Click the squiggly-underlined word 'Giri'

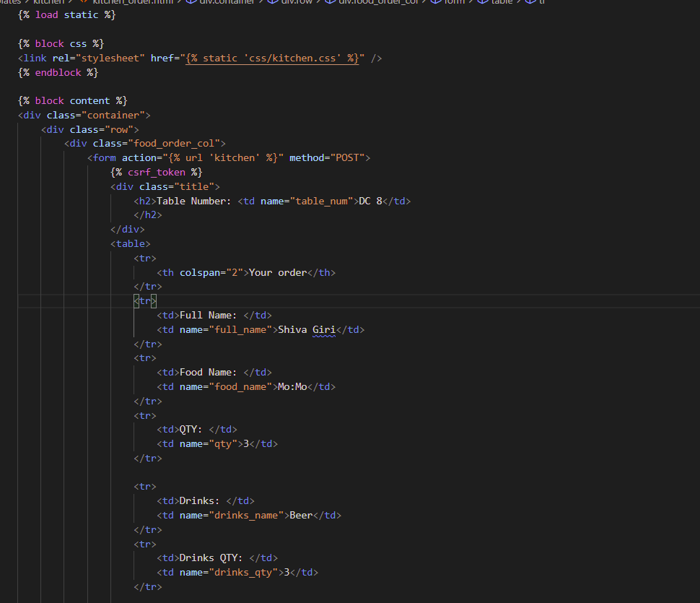click(x=324, y=329)
